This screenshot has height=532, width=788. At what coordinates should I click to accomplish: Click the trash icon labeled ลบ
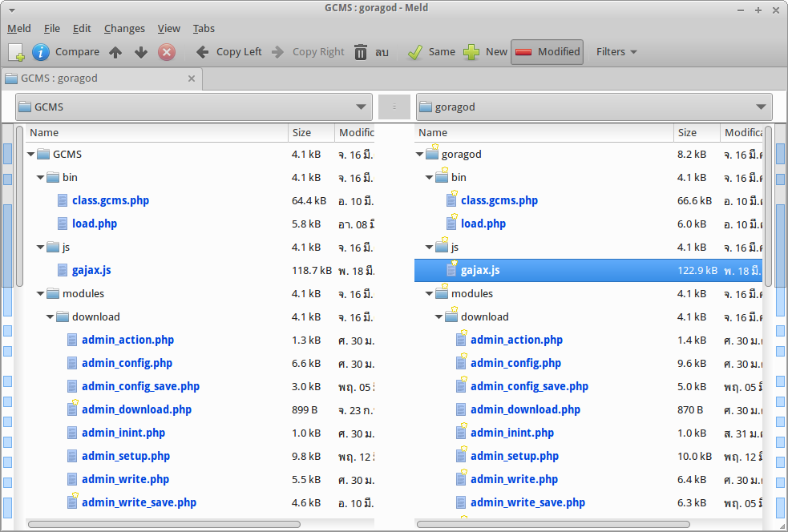pos(362,51)
